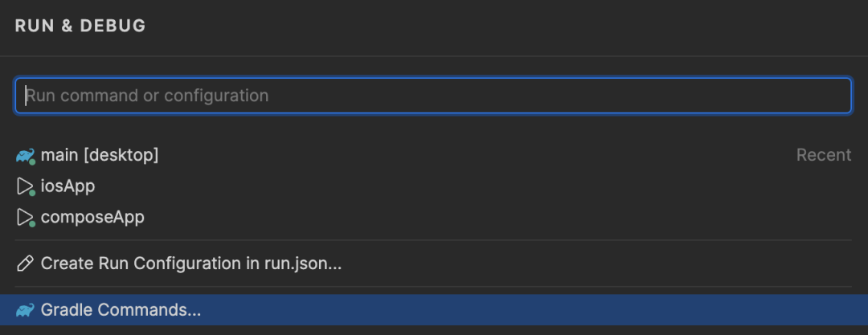This screenshot has width=868, height=335.
Task: Click the play triangle icon next to iosApp
Action: 25,186
